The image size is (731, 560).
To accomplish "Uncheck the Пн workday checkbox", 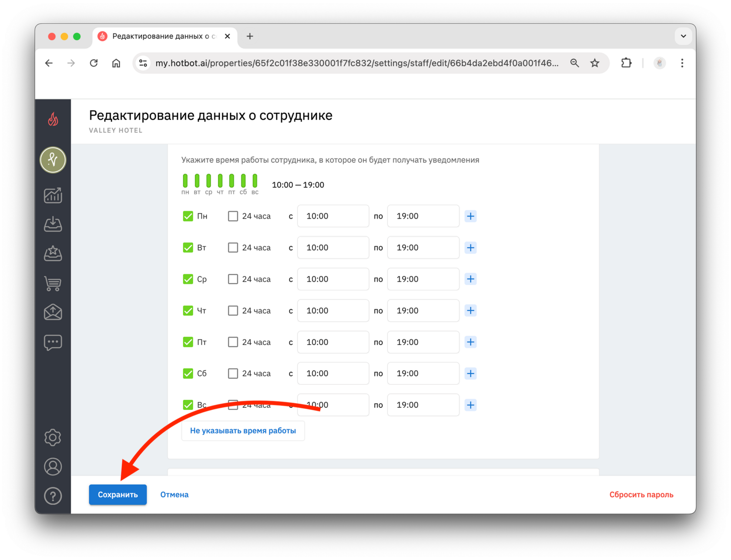I will [x=188, y=216].
